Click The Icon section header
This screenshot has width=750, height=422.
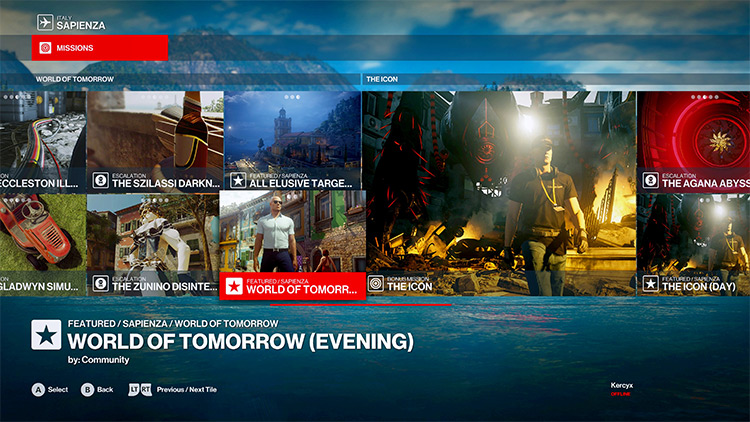(382, 79)
